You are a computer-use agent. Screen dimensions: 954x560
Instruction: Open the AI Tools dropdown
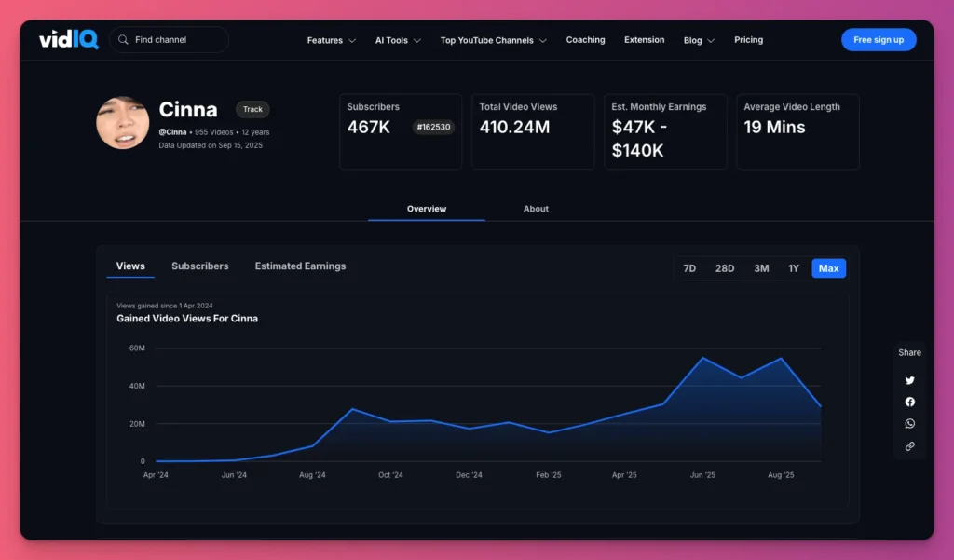coord(398,41)
